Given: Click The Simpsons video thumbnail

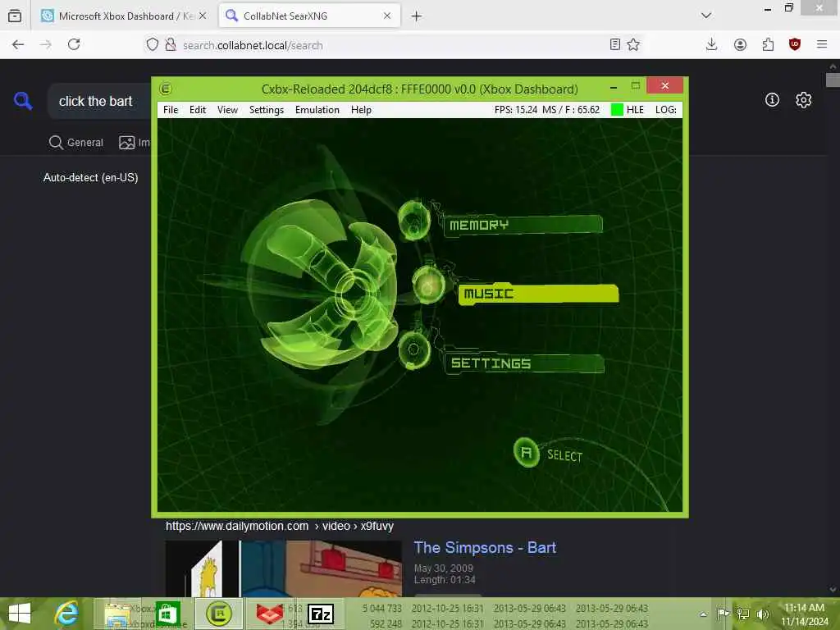Looking at the screenshot, I should [x=283, y=569].
